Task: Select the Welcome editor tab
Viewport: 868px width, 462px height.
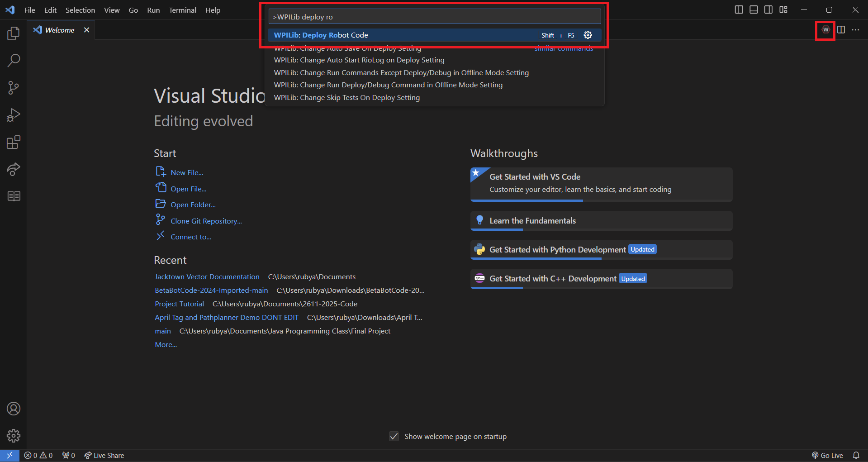Action: [x=61, y=30]
